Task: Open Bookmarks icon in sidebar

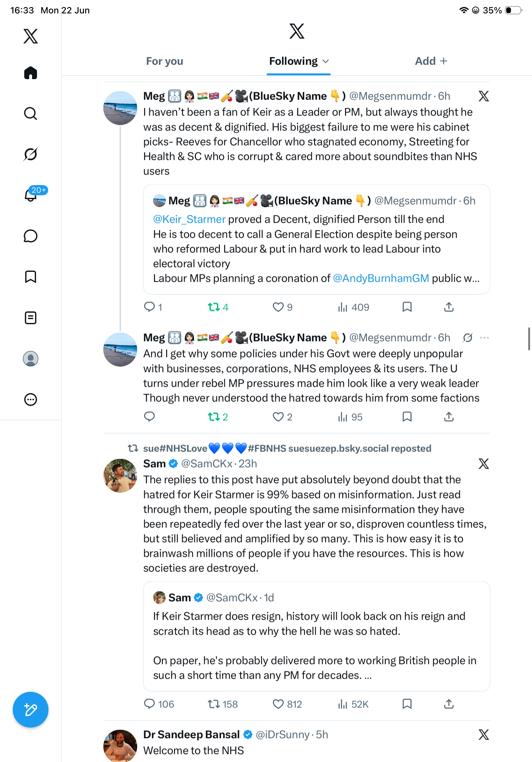Action: coord(31,277)
